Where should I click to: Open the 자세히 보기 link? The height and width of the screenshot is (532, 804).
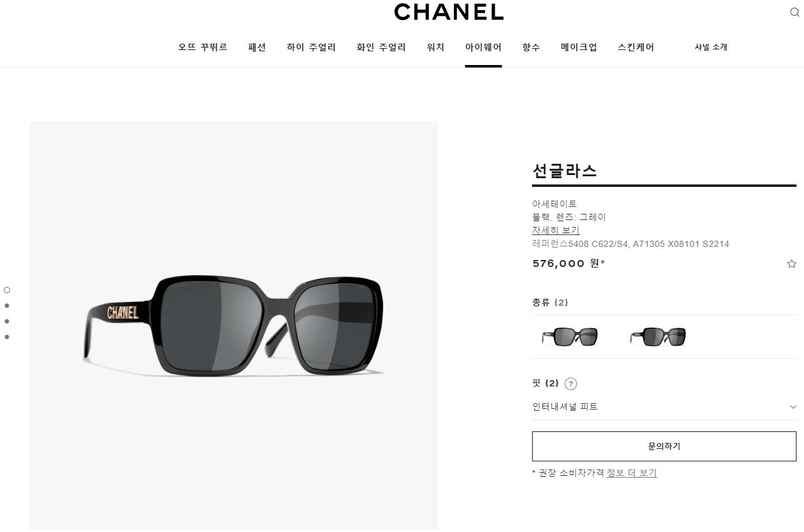click(556, 231)
